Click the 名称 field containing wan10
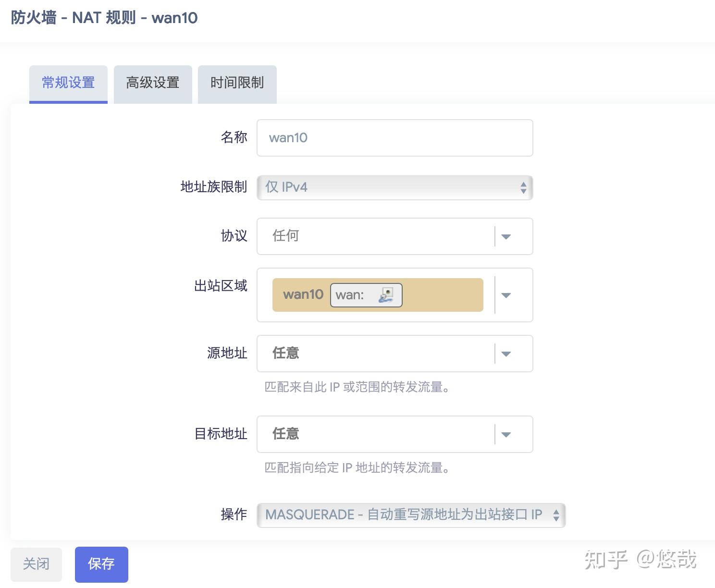The width and height of the screenshot is (715, 588). pos(394,138)
